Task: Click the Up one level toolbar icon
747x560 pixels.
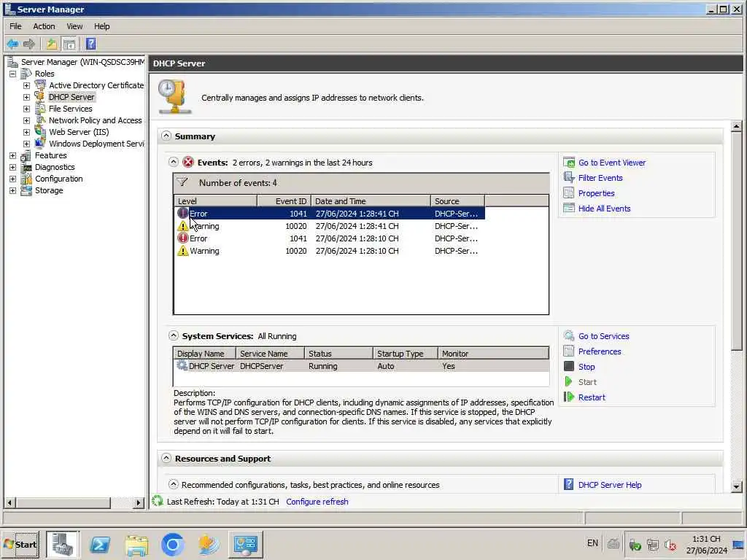Action: click(x=52, y=44)
